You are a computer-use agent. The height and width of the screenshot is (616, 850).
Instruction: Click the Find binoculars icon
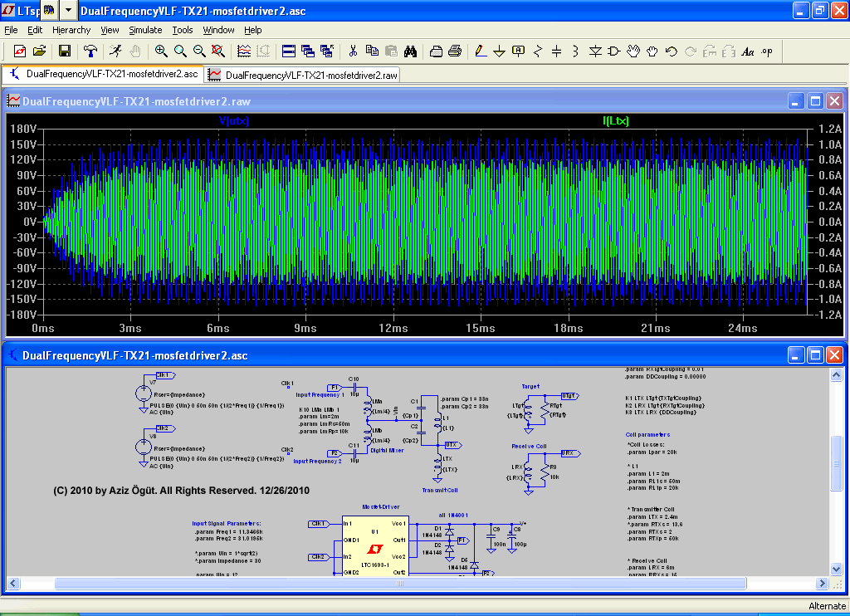tap(410, 51)
